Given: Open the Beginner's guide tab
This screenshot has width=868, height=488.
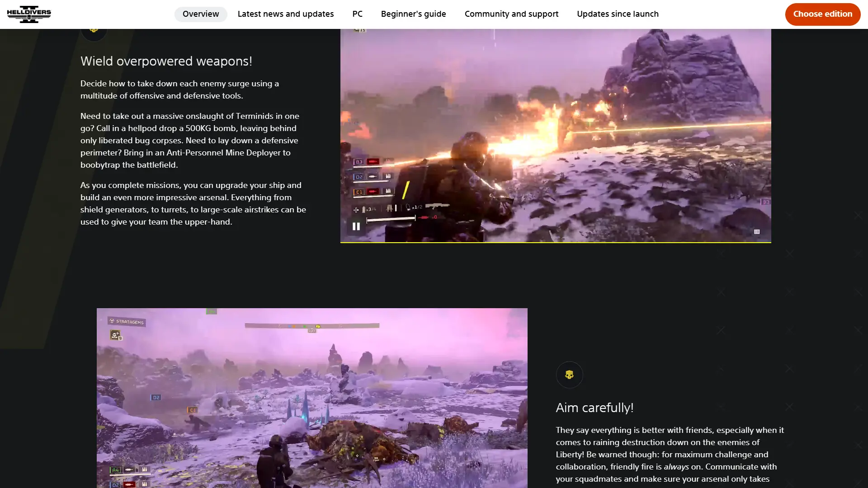Looking at the screenshot, I should (x=413, y=14).
